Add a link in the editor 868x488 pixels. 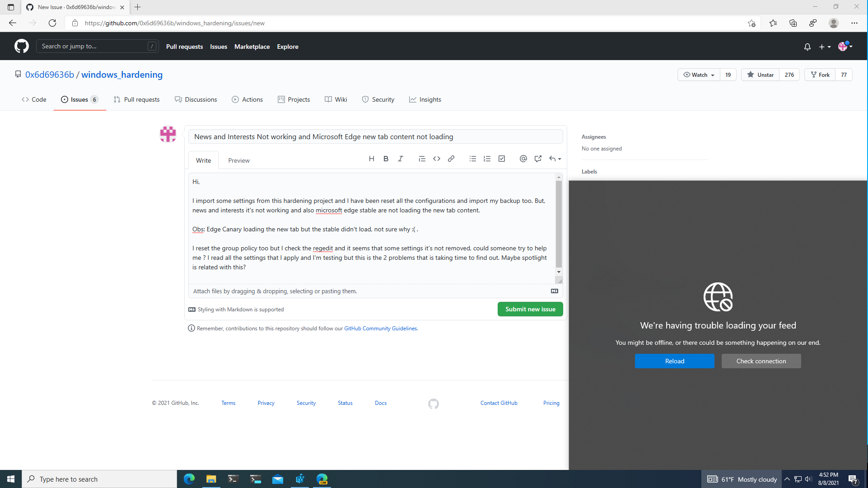[x=451, y=159]
